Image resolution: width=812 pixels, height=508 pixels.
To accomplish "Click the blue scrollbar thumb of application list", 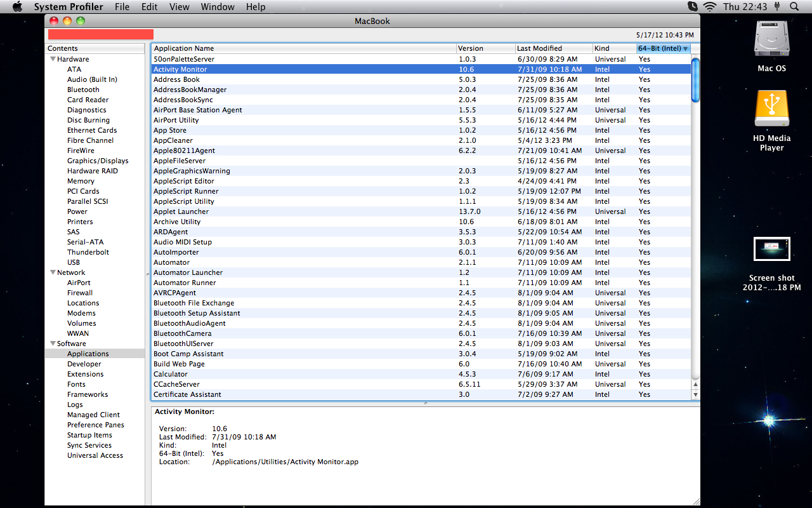I will tap(696, 80).
